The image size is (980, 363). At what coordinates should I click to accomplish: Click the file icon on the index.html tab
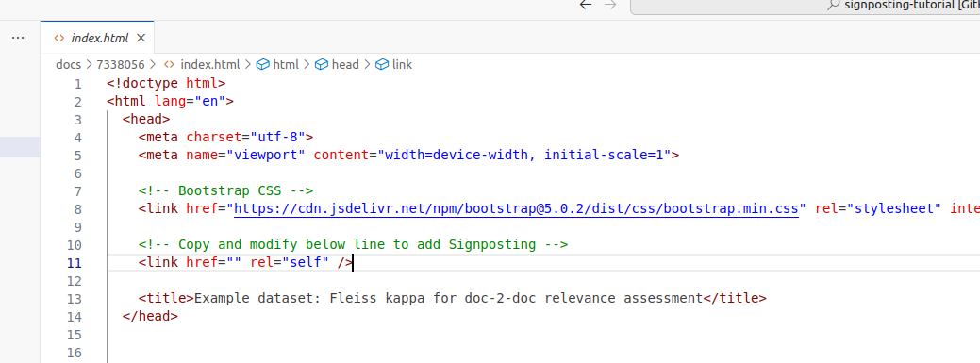(x=59, y=38)
